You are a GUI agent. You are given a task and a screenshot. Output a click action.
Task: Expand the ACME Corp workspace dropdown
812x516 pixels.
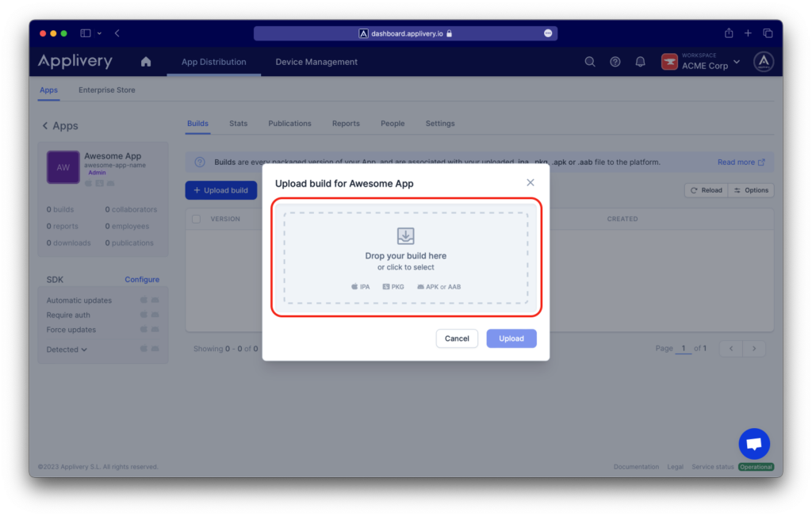pyautogui.click(x=737, y=62)
